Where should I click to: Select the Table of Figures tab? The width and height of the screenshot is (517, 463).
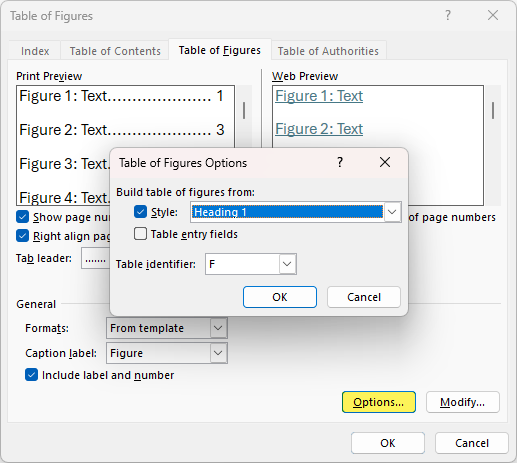click(x=220, y=50)
